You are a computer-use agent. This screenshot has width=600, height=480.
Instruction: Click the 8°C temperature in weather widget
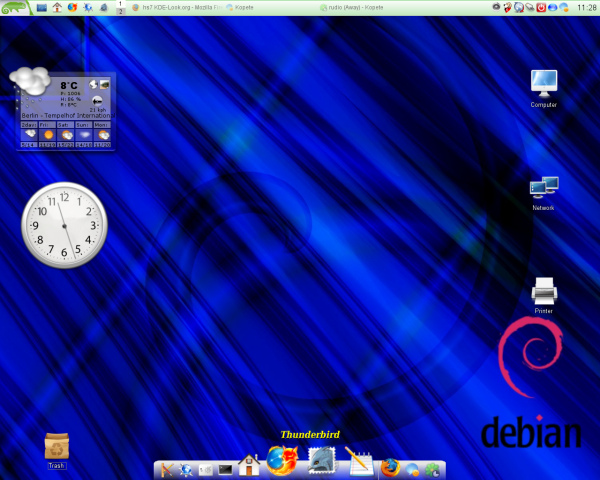point(69,85)
